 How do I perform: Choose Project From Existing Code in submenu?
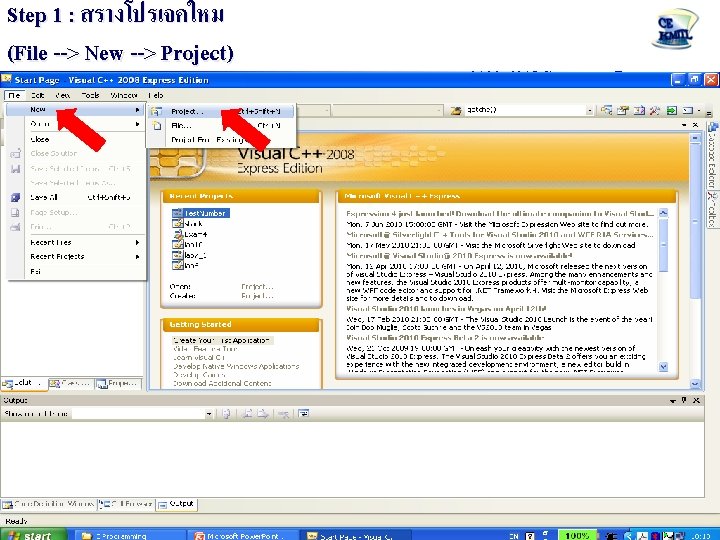pos(221,140)
